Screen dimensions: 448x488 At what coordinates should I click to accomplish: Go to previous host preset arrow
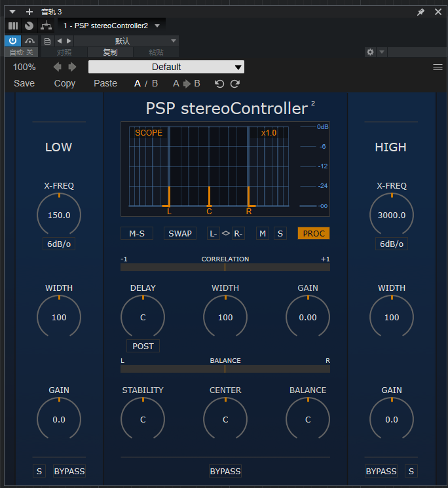click(59, 41)
